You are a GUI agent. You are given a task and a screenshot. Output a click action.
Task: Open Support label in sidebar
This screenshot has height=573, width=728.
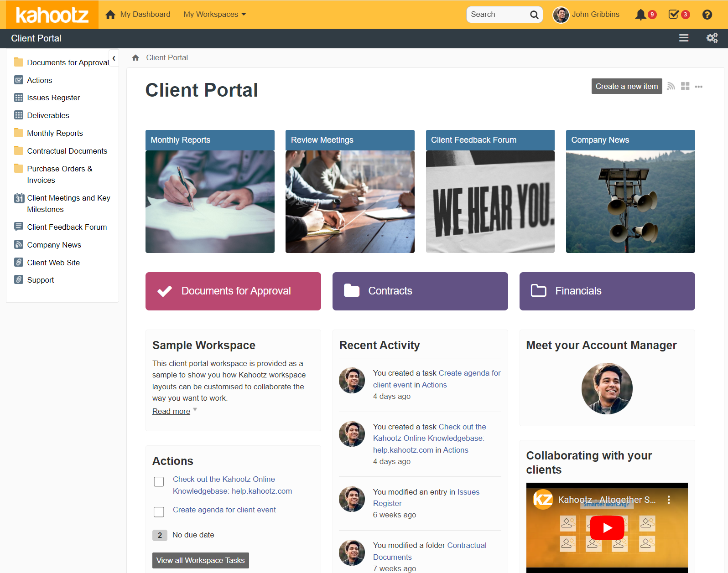[x=40, y=280]
